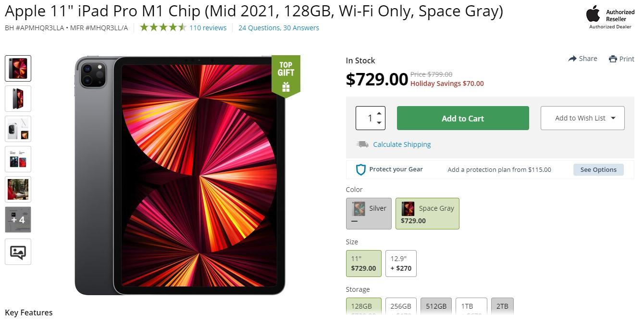Screen dimensions: 644x324
Task: Select the 1TB storage option
Action: click(x=471, y=306)
